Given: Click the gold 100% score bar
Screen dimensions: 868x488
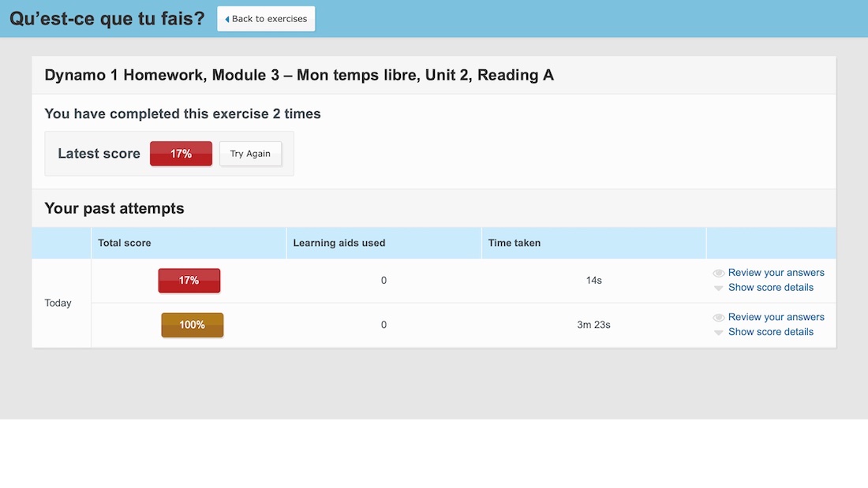Looking at the screenshot, I should [192, 324].
